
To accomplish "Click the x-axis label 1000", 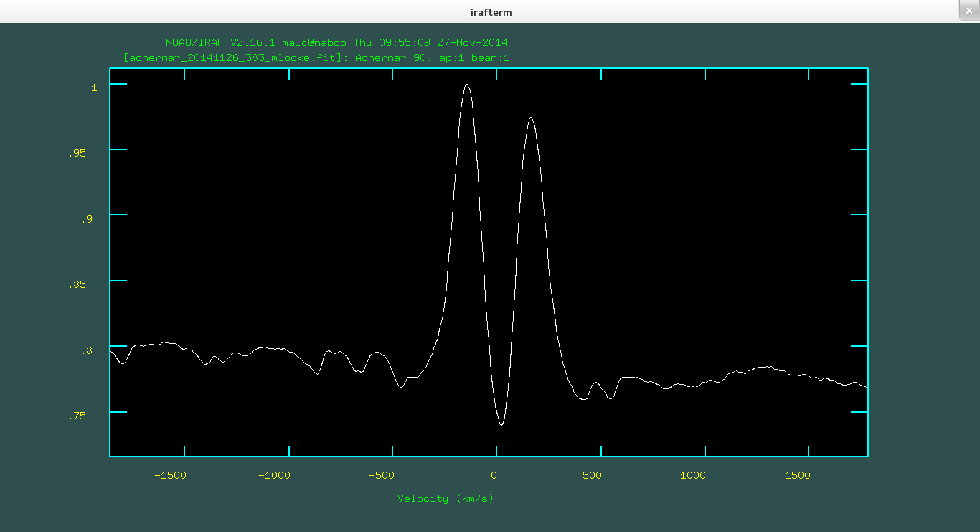I will [x=693, y=475].
